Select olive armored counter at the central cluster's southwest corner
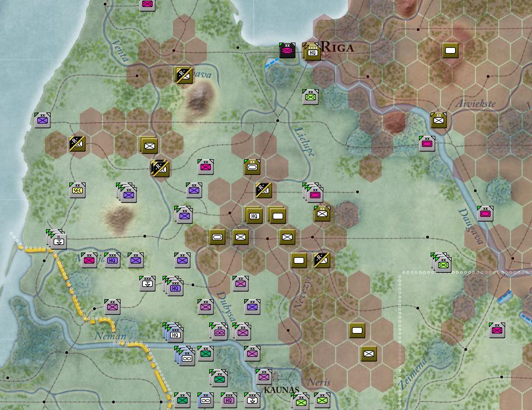Viewport: 532px width, 410px height. [217, 237]
